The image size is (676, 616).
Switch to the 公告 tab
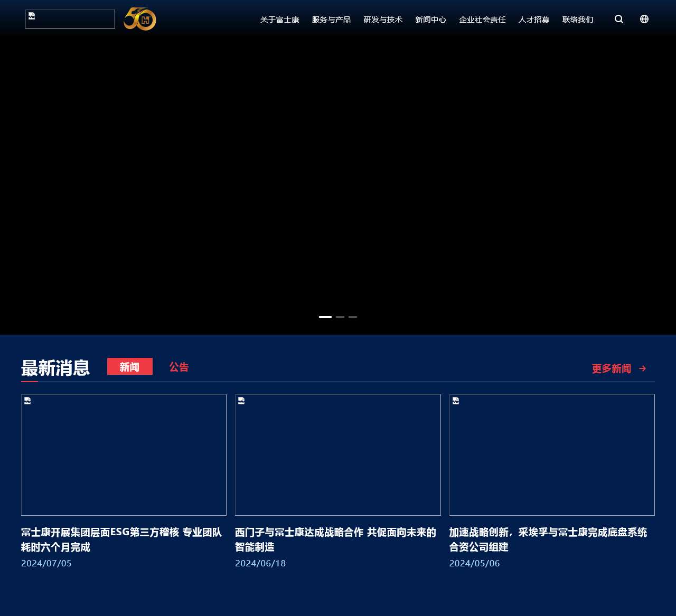click(x=179, y=367)
